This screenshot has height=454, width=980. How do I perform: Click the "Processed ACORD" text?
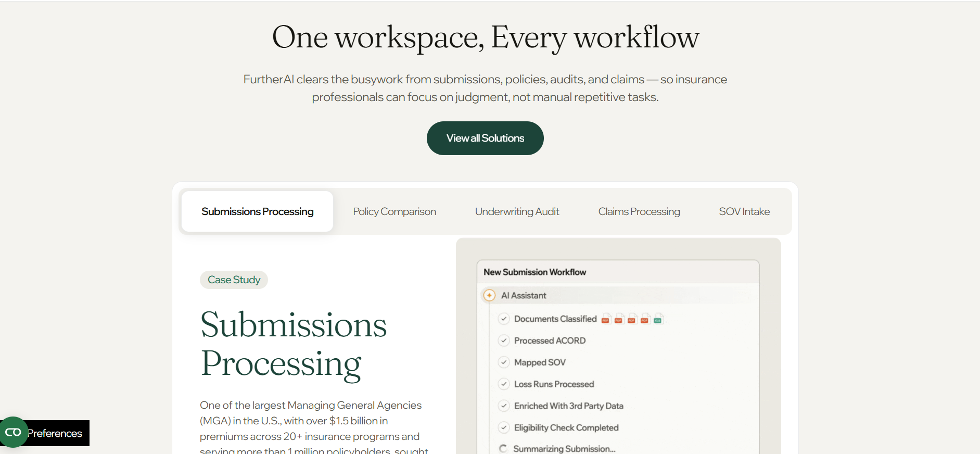tap(550, 340)
